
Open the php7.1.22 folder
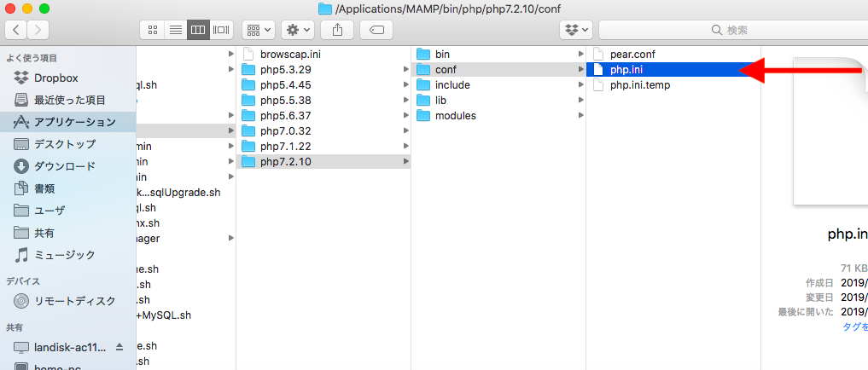pyautogui.click(x=323, y=147)
